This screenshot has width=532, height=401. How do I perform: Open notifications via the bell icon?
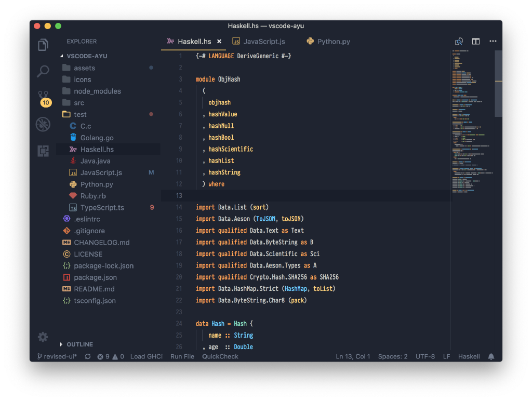click(x=490, y=356)
